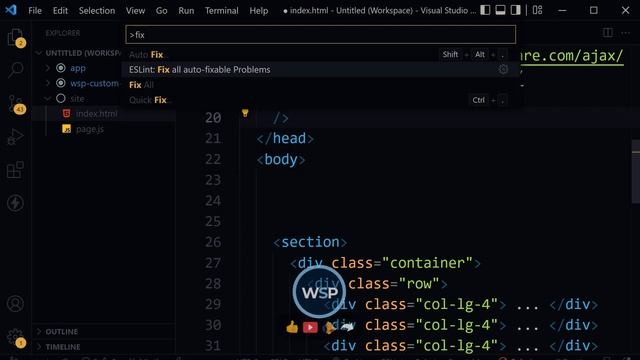This screenshot has width=640, height=360.
Task: Select the site folder in explorer
Action: (78, 98)
